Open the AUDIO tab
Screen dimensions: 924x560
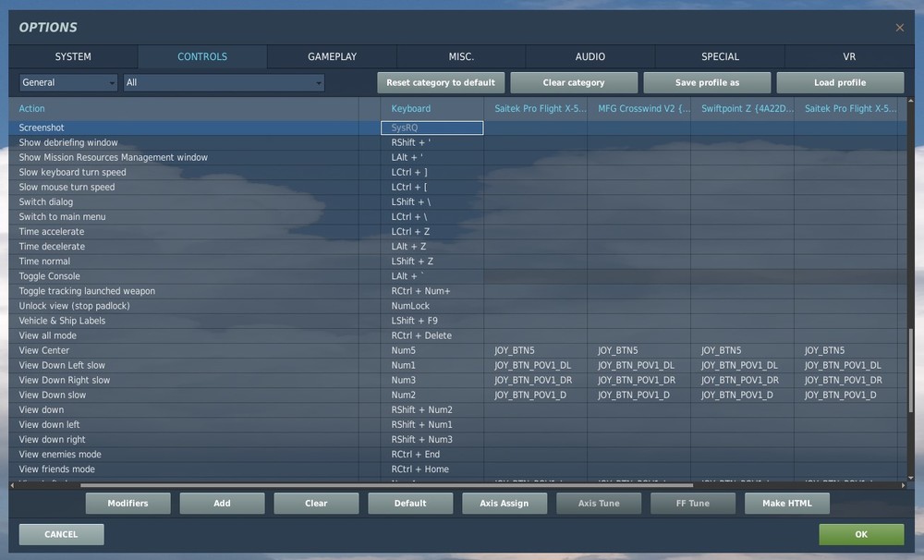click(590, 56)
